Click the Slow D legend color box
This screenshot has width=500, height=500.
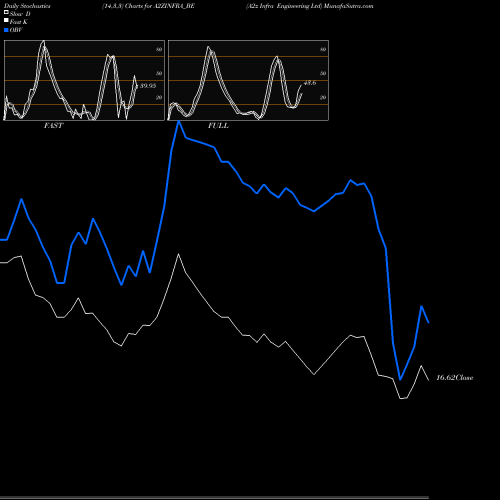(x=6, y=12)
